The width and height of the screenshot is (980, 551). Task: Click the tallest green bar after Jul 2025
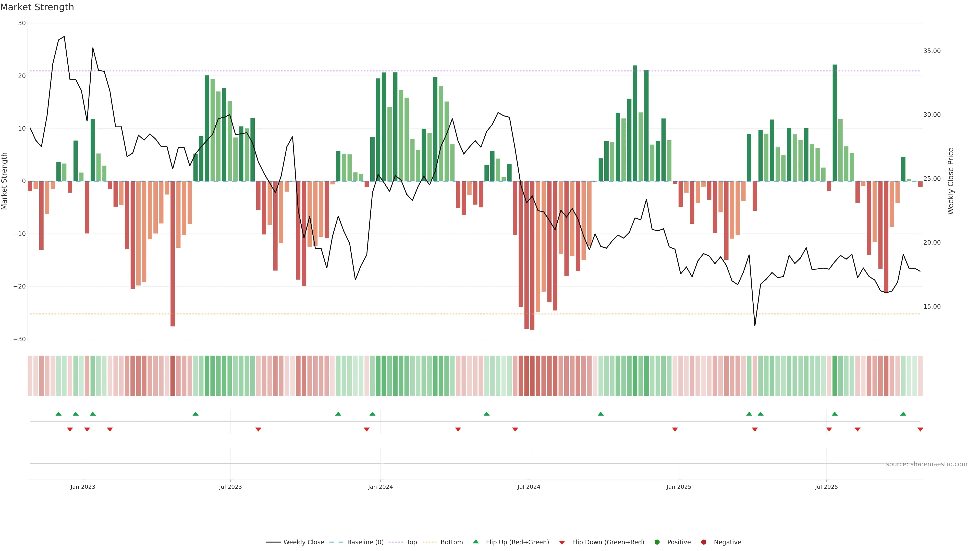pyautogui.click(x=835, y=122)
